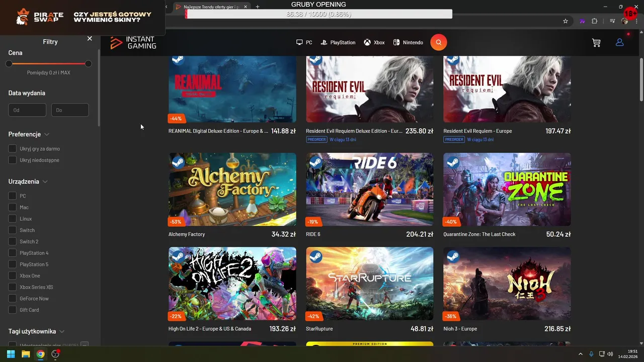
Task: Check the PlayStation 5 filter
Action: tap(13, 264)
